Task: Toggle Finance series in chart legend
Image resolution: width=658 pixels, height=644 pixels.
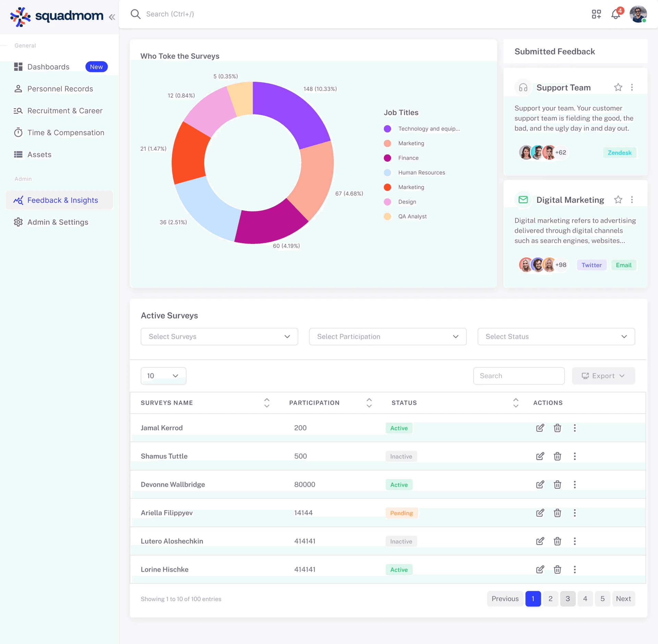Action: [x=408, y=158]
